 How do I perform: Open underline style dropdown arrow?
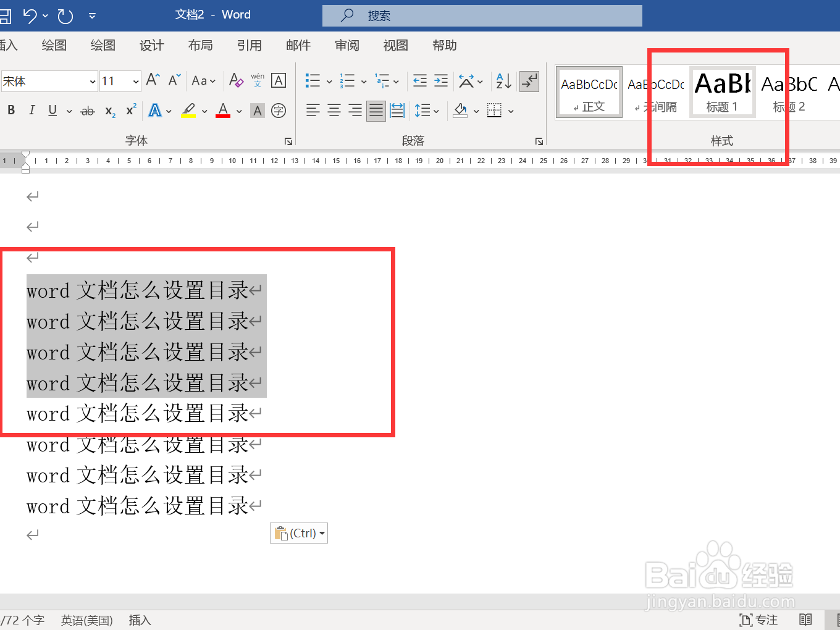click(x=69, y=111)
